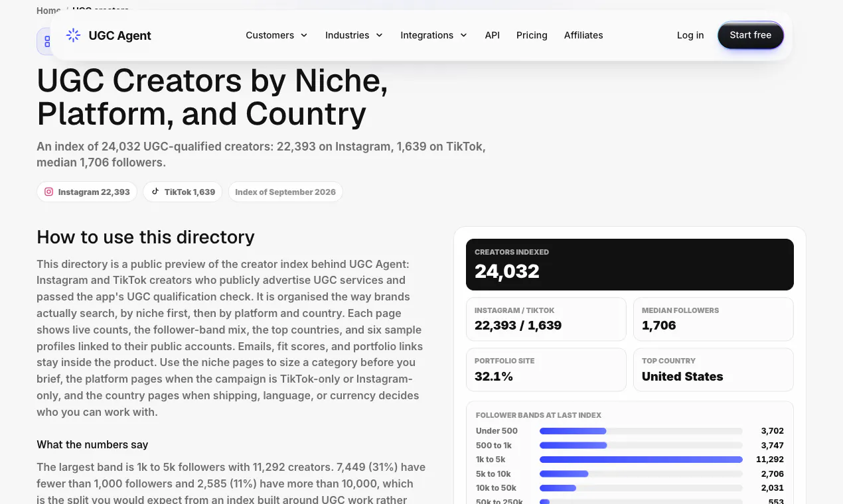This screenshot has width=843, height=504.
Task: Click the 11,292 count value
Action: click(770, 460)
